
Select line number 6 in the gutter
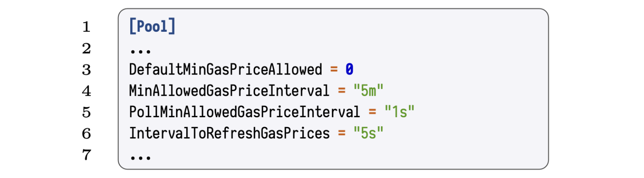86,134
